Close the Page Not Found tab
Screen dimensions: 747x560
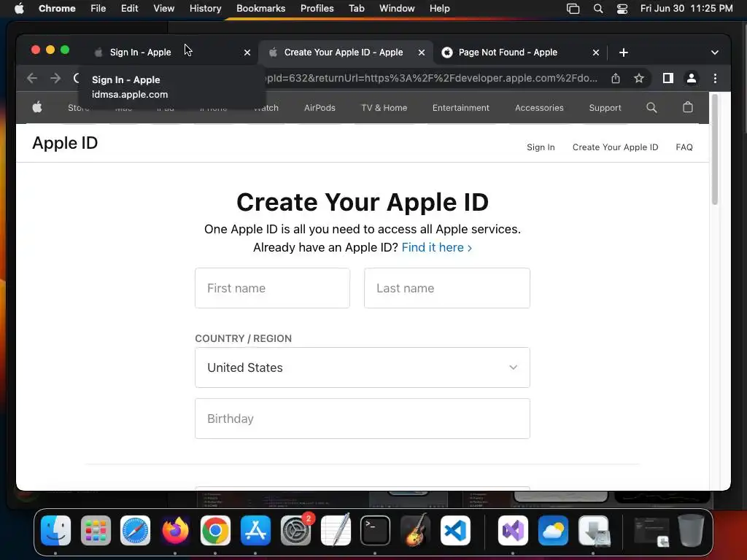(x=596, y=52)
